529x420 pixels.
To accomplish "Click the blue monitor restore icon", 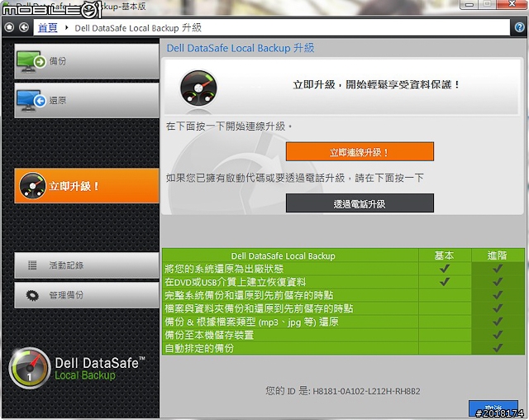I will tap(31, 101).
